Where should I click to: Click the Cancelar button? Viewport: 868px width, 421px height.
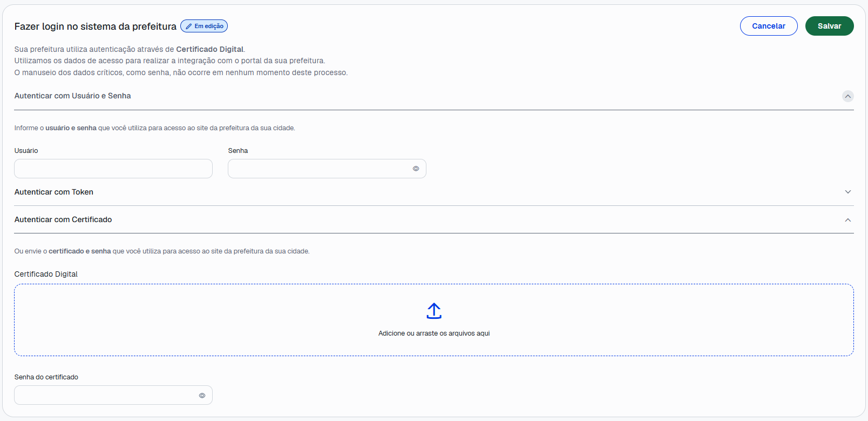[x=769, y=26]
